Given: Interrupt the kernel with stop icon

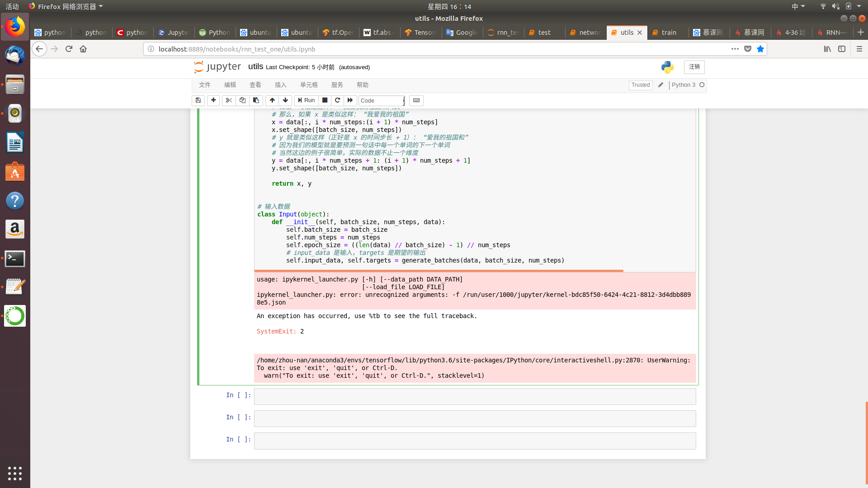Looking at the screenshot, I should coord(325,100).
